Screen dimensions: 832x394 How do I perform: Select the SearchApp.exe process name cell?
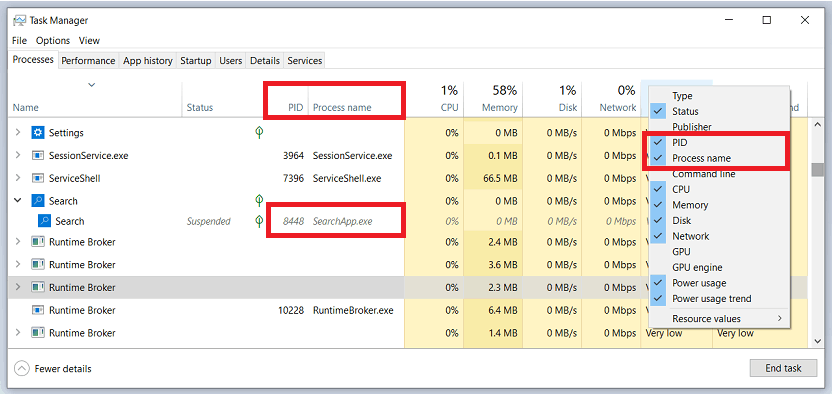[x=342, y=221]
